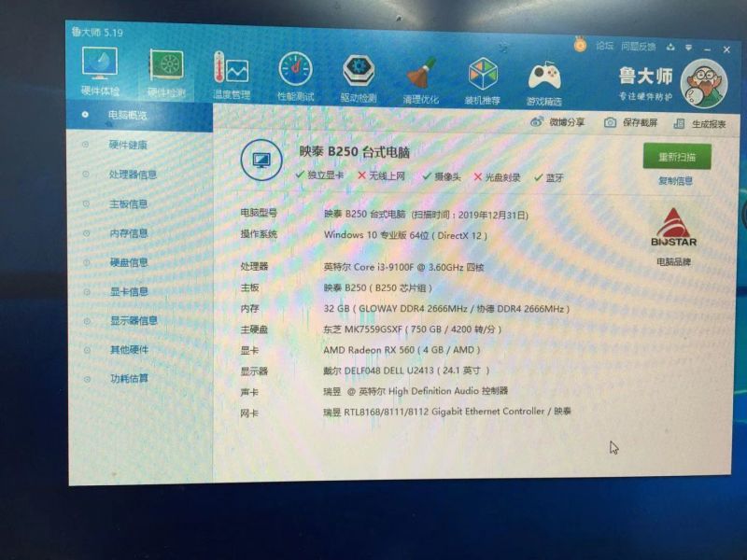Screen dimensions: 747x560
Task: Select 电脑概览 in the sidebar
Action: tap(139, 115)
